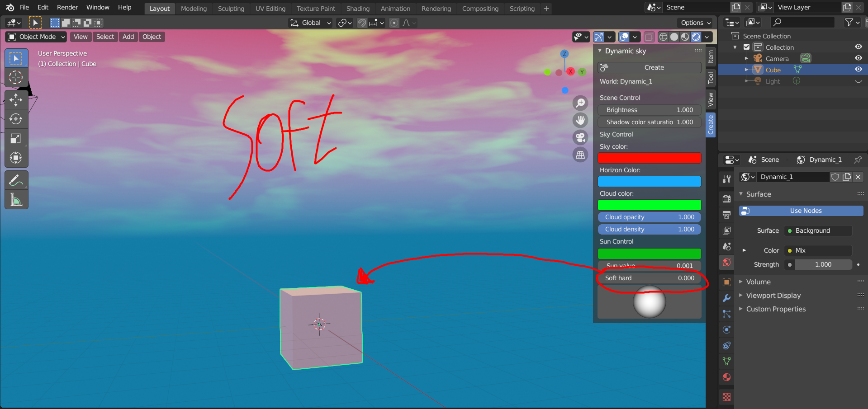The width and height of the screenshot is (868, 409).
Task: Open the Render menu
Action: (x=67, y=7)
